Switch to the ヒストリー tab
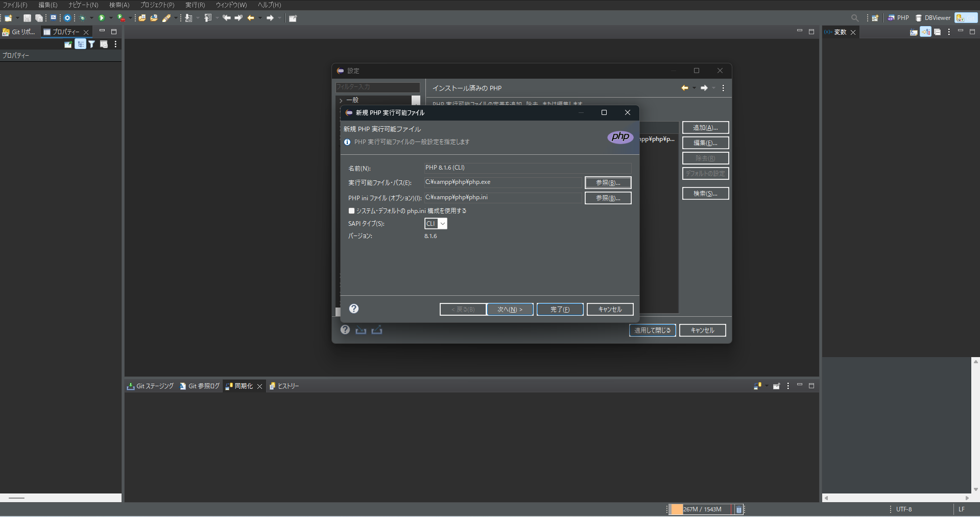Screen dimensions: 980x517 click(288, 386)
